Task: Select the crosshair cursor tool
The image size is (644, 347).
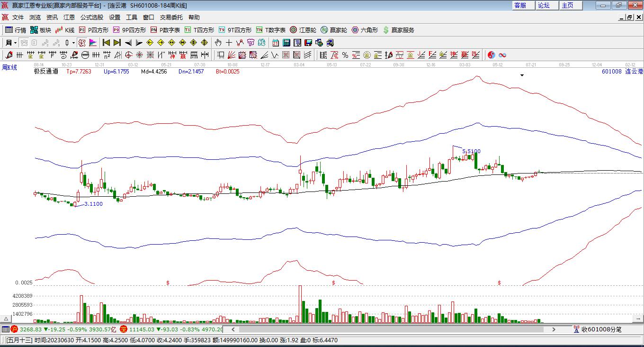Action: 229,43
